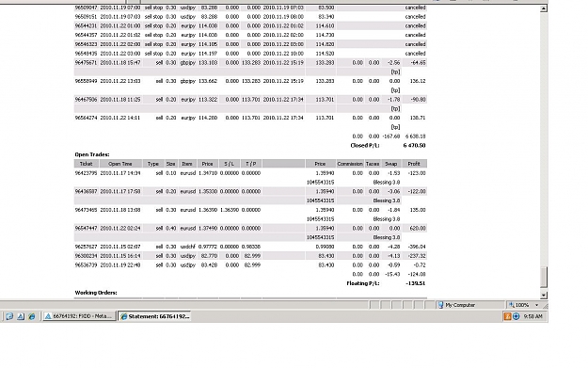This screenshot has width=588, height=368.
Task: Click the orange system tray icon
Action: click(x=507, y=316)
